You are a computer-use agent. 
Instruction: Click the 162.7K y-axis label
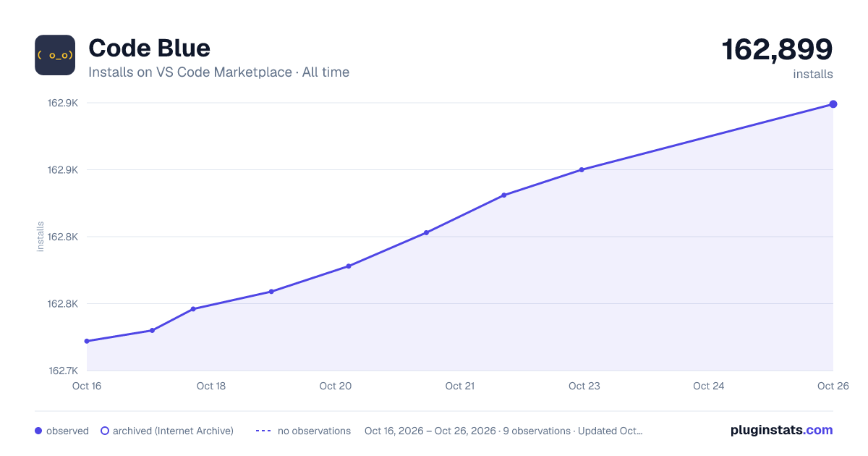[x=63, y=371]
